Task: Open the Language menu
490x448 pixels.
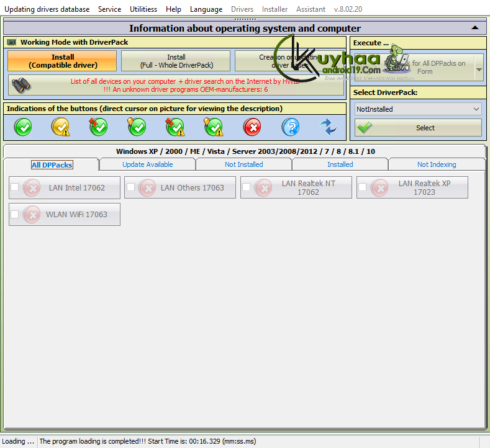Action: click(206, 9)
